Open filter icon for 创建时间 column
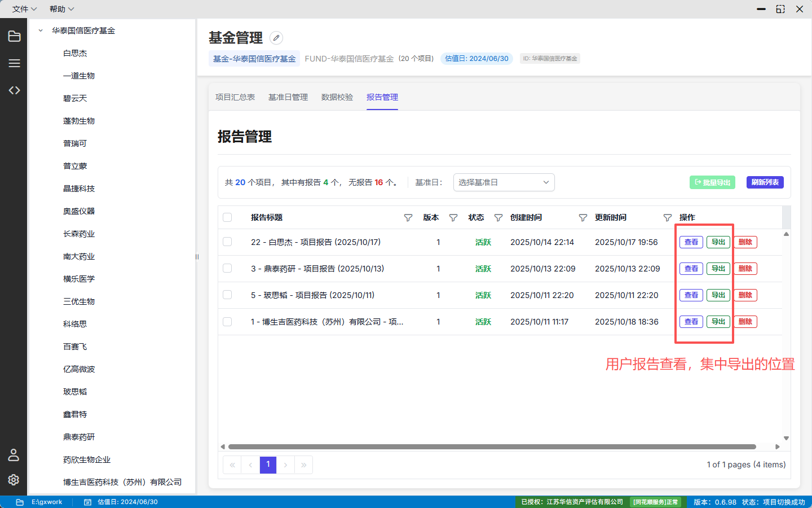This screenshot has height=508, width=812. [x=583, y=218]
